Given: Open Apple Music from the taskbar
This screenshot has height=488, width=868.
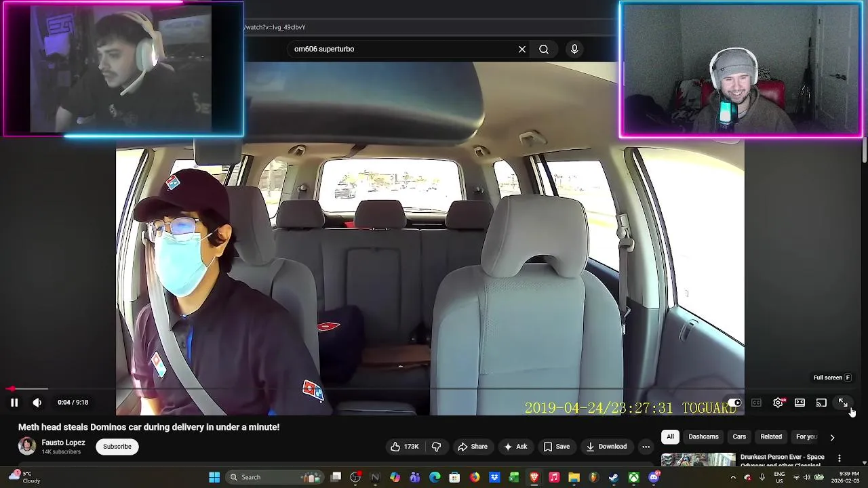Looking at the screenshot, I should pyautogui.click(x=554, y=477).
